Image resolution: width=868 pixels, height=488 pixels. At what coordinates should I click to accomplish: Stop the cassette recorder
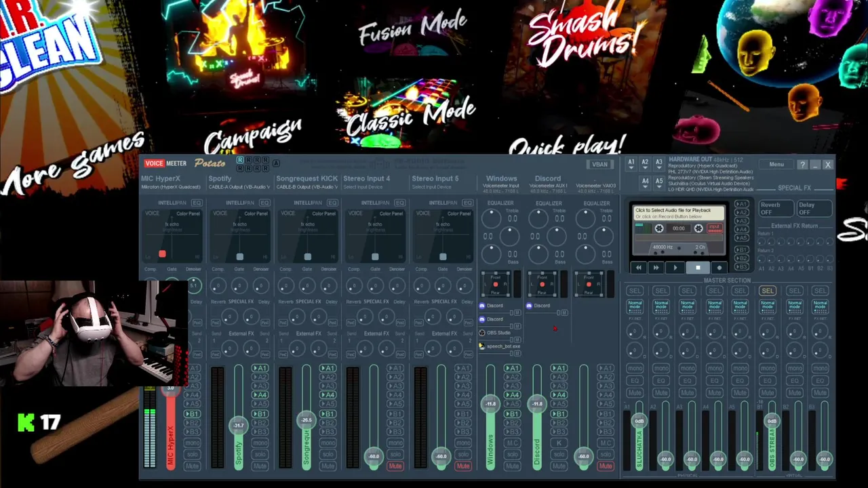pyautogui.click(x=698, y=268)
